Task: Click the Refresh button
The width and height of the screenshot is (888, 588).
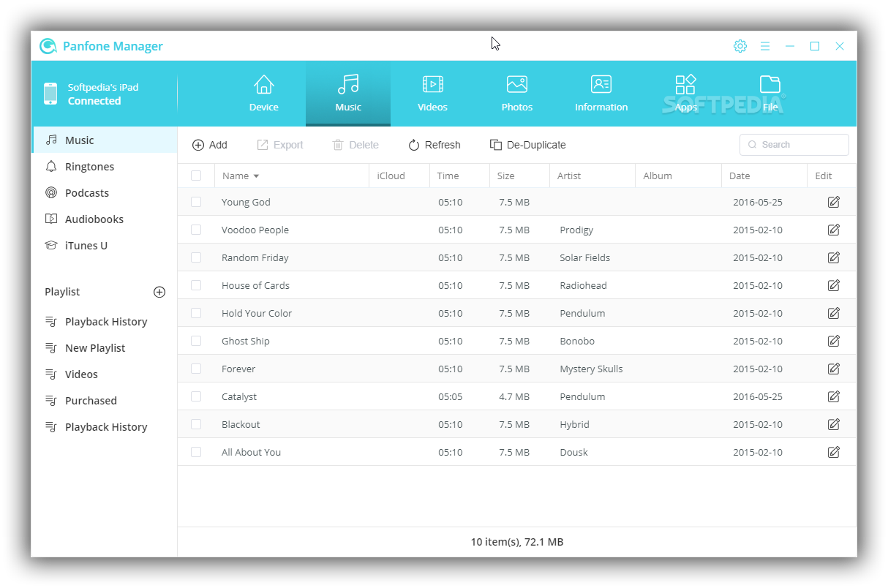Action: (x=434, y=145)
